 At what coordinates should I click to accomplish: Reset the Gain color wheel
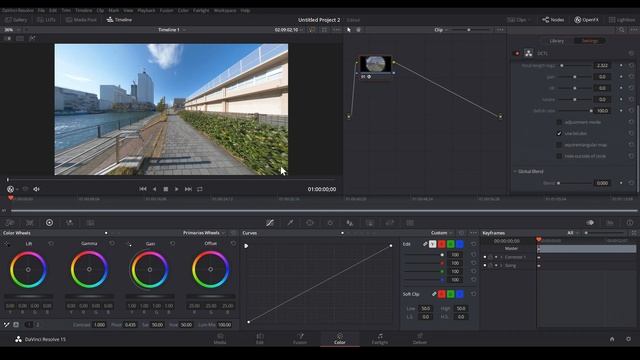pyautogui.click(x=173, y=243)
